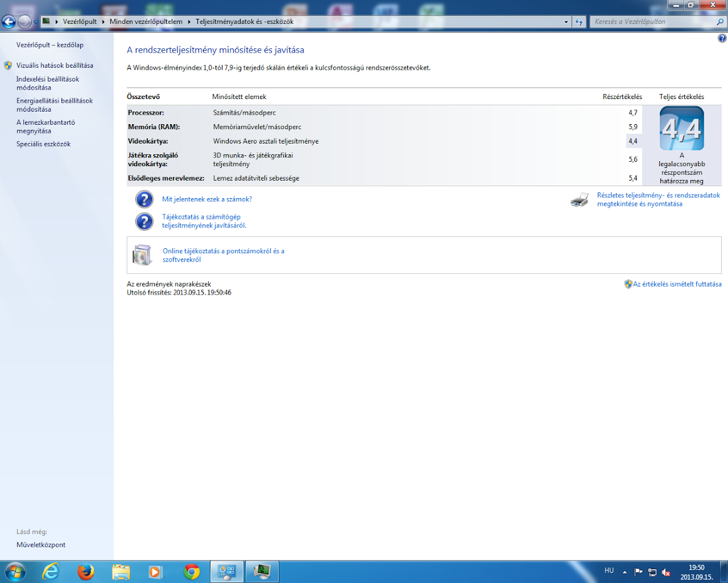
Task: Open the Windows Start menu orb
Action: pos(14,572)
